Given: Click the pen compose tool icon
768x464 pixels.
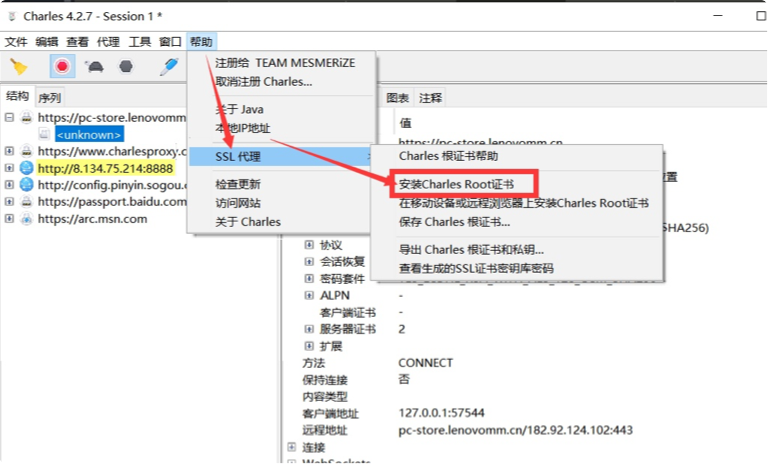Looking at the screenshot, I should tap(169, 67).
